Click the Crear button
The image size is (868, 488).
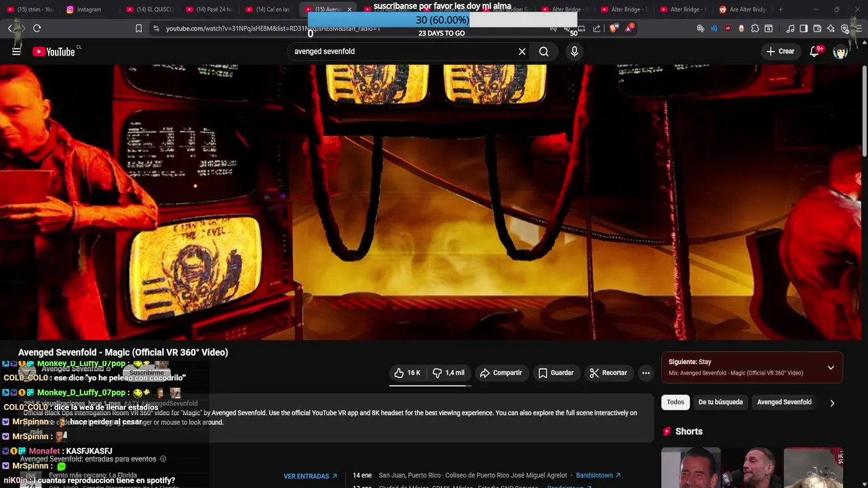click(780, 52)
